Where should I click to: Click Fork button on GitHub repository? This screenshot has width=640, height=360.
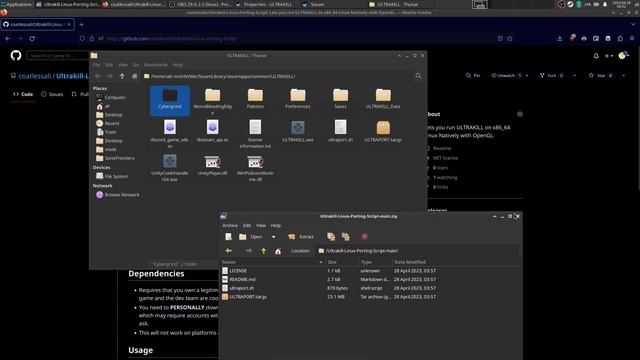click(x=551, y=76)
